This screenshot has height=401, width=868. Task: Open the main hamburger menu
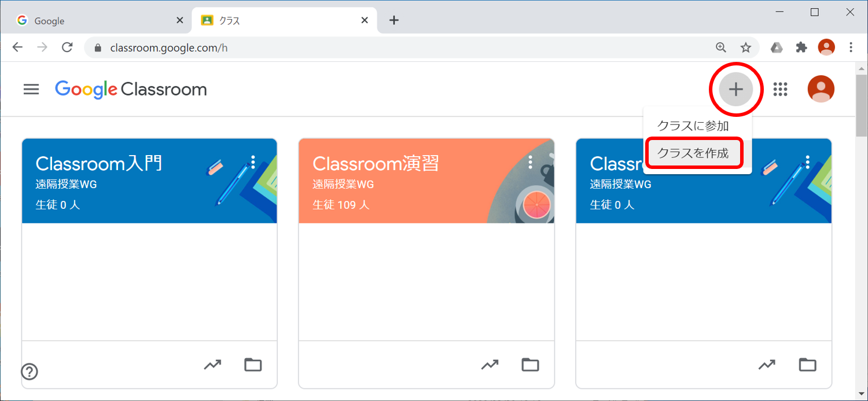point(31,89)
